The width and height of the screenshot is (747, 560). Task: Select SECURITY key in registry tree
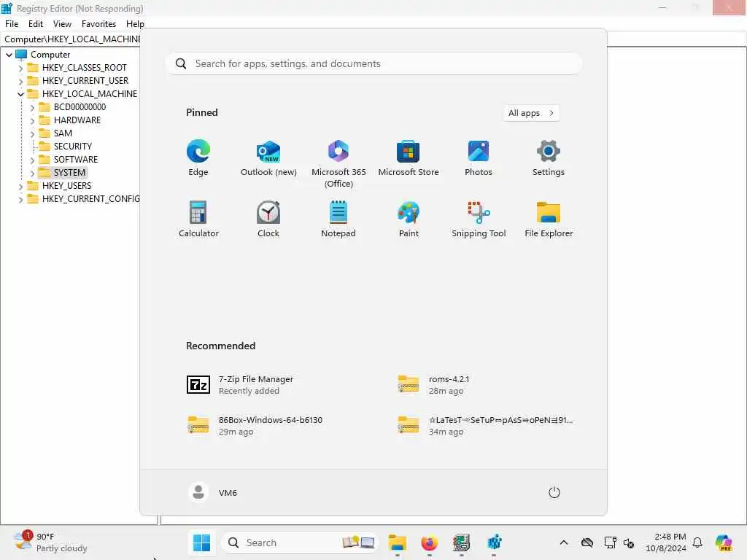(x=72, y=146)
